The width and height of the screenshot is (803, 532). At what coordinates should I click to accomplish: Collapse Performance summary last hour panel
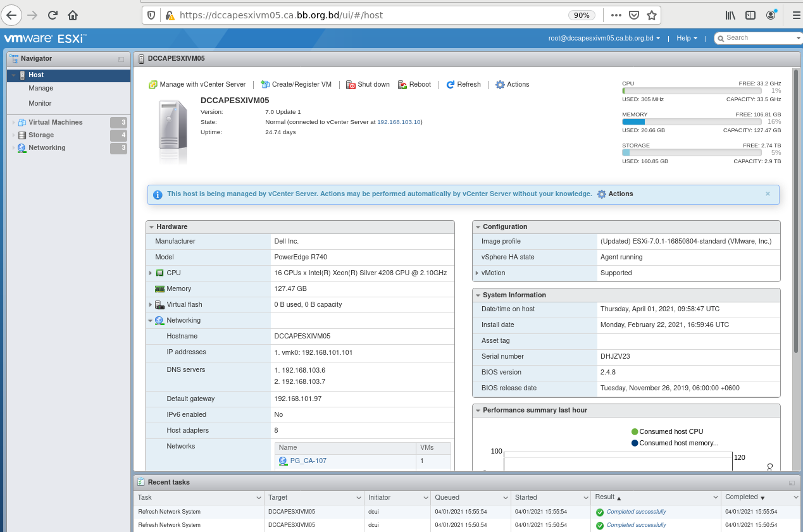point(478,411)
